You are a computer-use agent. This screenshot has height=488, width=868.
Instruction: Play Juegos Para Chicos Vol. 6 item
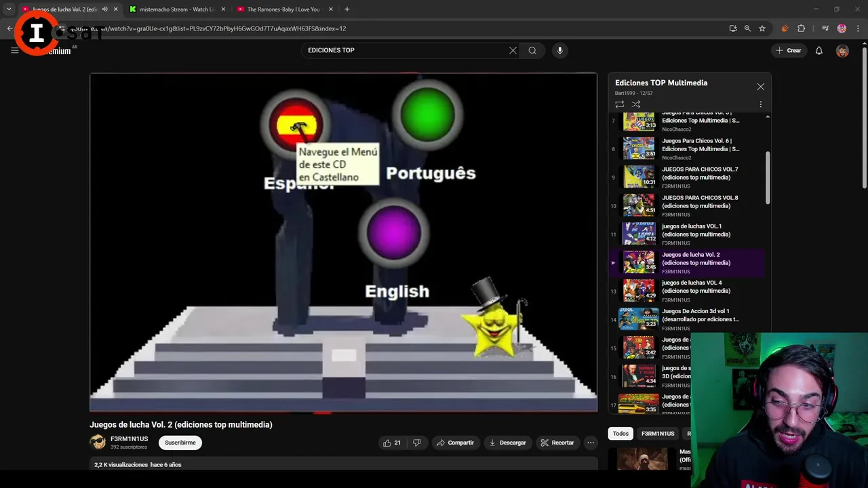click(687, 148)
